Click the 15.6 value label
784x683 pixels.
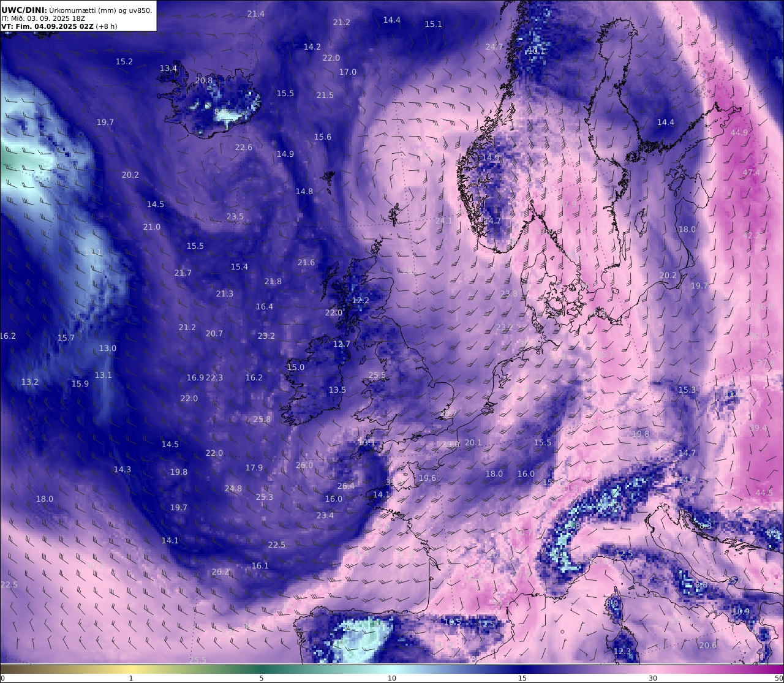[323, 137]
